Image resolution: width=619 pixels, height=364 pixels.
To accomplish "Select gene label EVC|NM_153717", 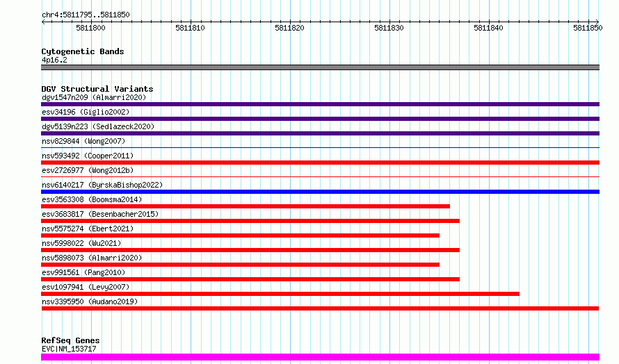I will [69, 349].
